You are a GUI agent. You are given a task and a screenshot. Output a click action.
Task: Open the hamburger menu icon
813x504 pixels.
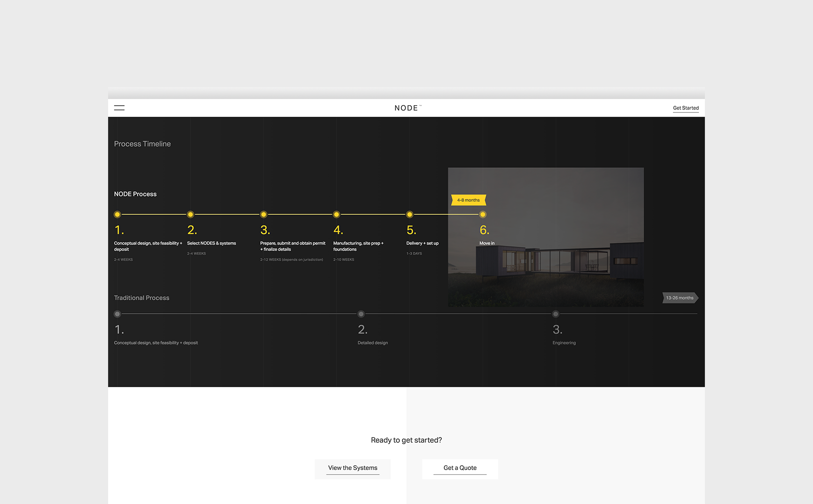coord(119,108)
